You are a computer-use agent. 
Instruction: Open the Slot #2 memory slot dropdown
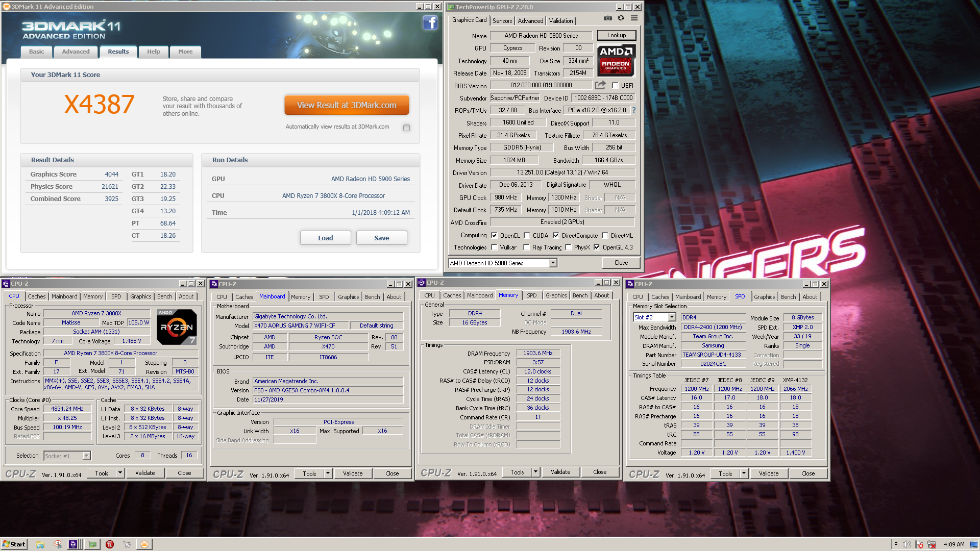click(x=672, y=317)
